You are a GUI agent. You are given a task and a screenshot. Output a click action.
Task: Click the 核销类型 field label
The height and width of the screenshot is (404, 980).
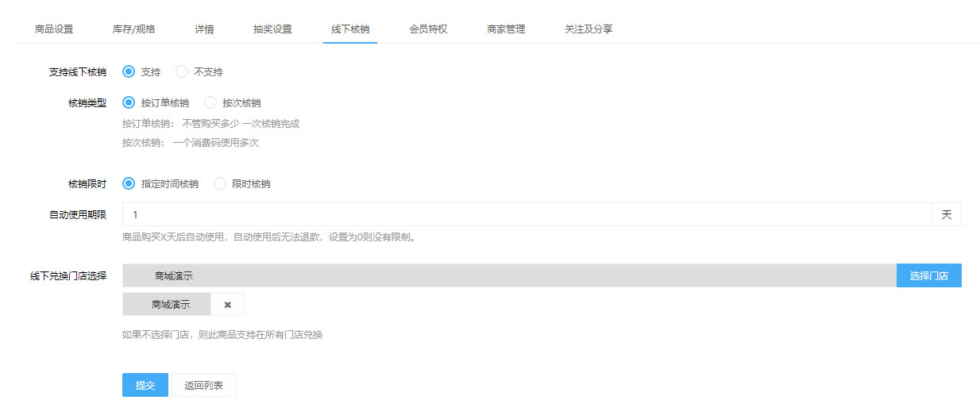[x=87, y=102]
